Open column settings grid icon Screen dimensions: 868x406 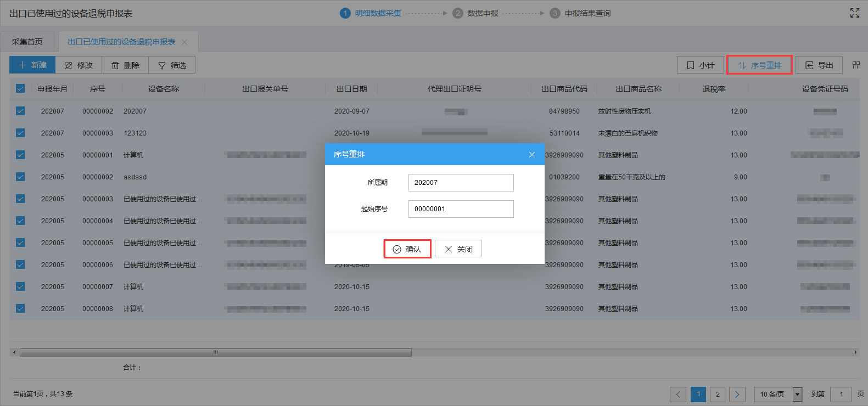[856, 65]
